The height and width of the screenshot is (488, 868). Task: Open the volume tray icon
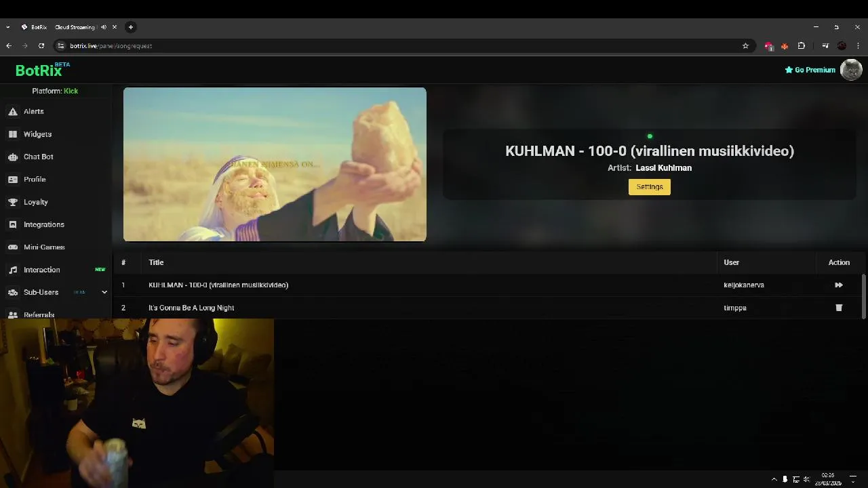tap(806, 479)
